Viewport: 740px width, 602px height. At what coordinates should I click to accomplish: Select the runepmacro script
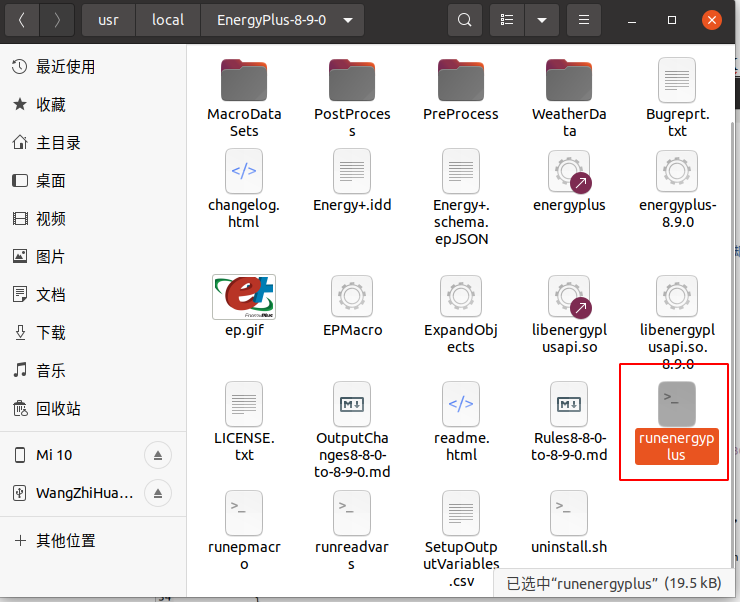pyautogui.click(x=244, y=530)
